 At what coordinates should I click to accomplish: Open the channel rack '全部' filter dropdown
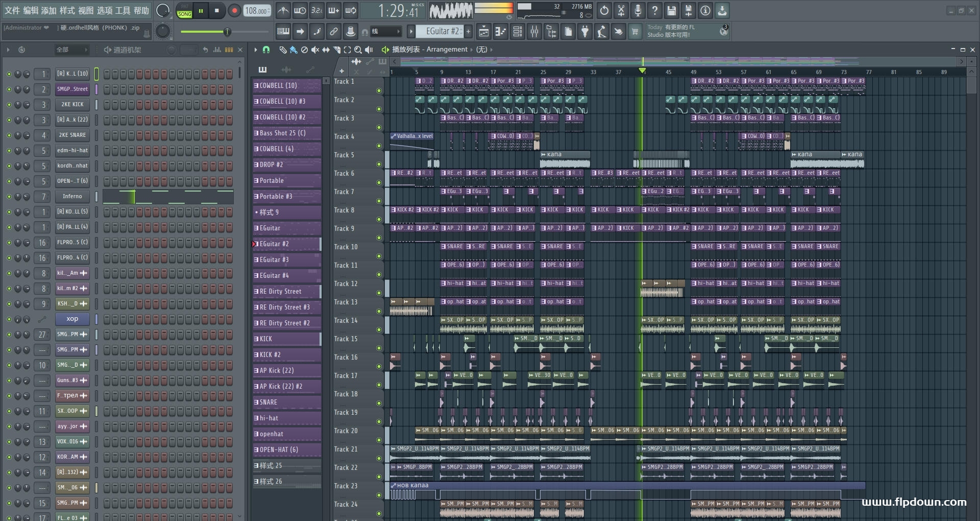pos(71,50)
